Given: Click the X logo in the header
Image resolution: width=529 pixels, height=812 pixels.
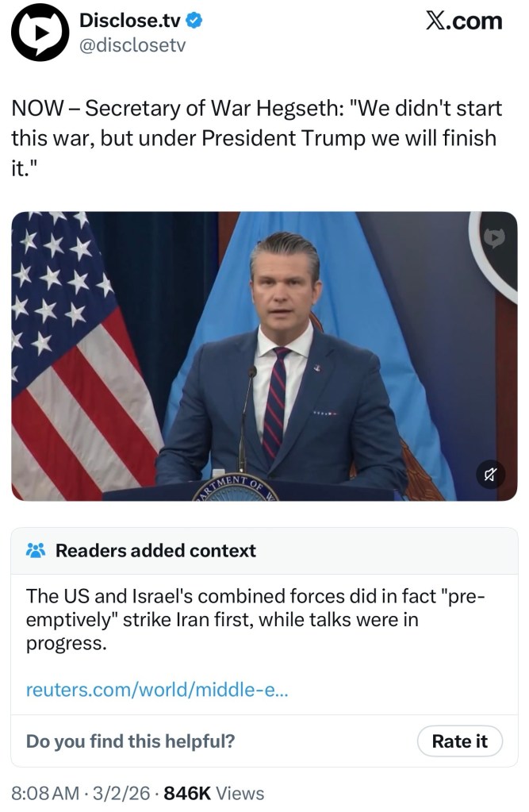Looking at the screenshot, I should (435, 21).
